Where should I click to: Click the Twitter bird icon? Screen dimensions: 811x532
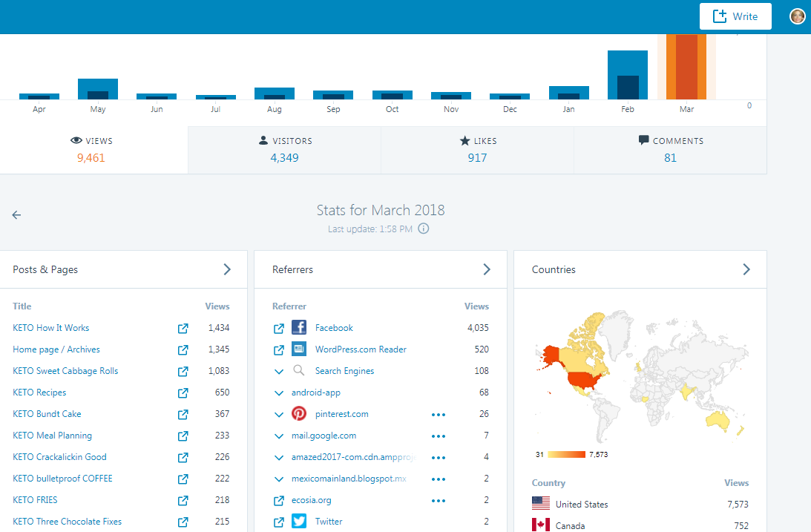[299, 522]
